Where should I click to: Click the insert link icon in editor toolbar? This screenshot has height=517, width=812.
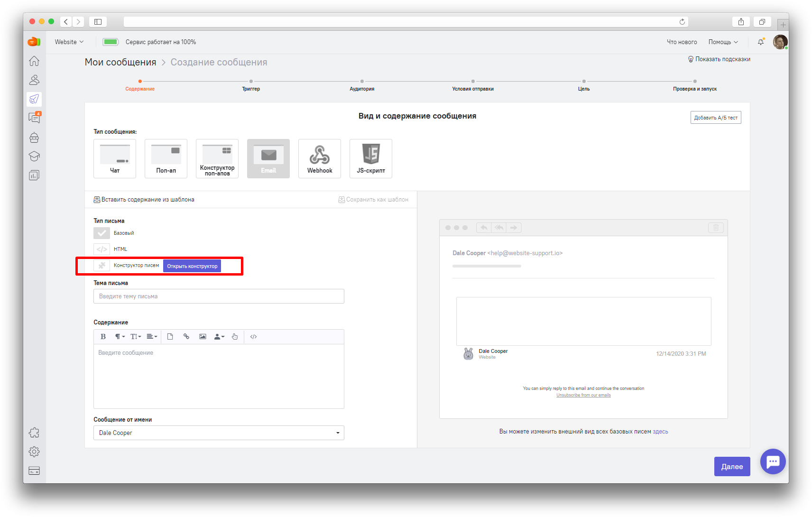(x=186, y=337)
